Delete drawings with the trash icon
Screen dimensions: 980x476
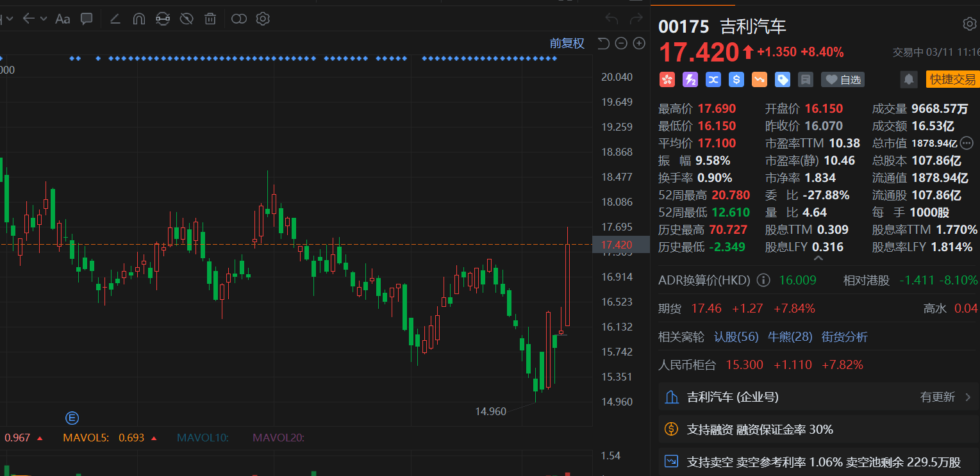[210, 19]
